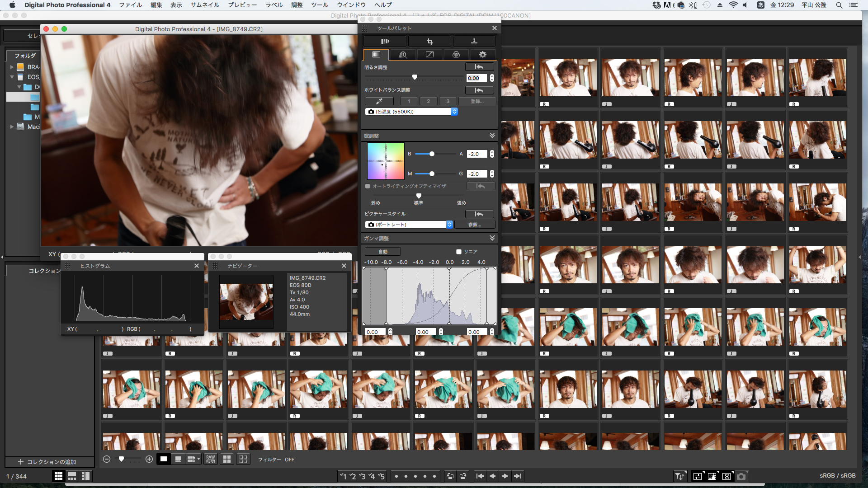Select the crop/angle adjustment tool
868x488 pixels.
(429, 41)
